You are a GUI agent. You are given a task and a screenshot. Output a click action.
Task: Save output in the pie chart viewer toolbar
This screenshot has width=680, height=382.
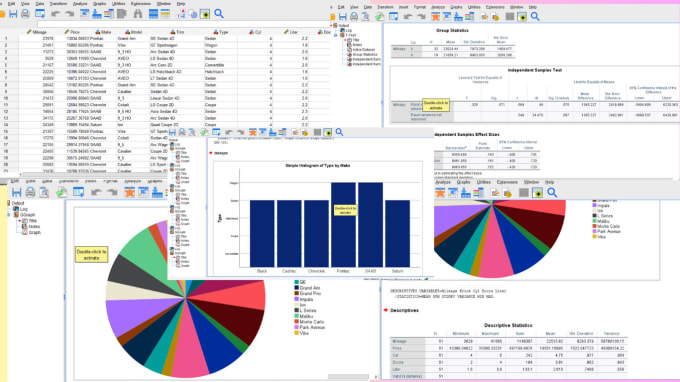click(x=16, y=192)
